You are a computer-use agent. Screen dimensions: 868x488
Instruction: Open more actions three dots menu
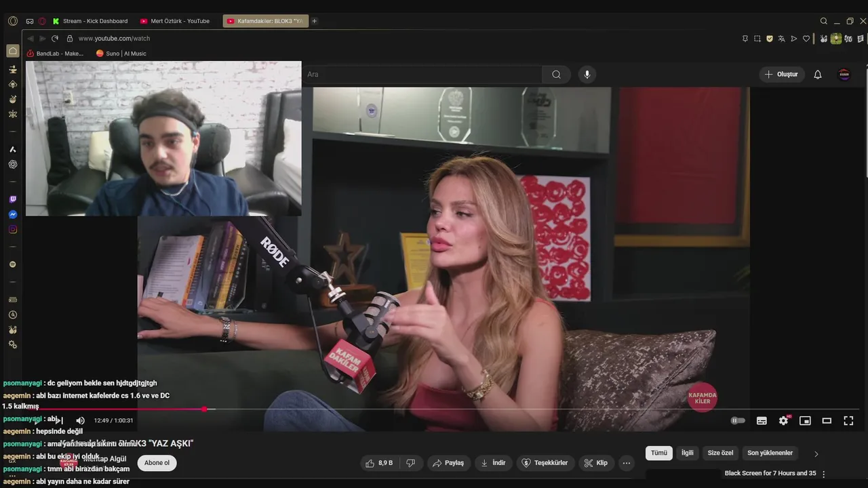[x=627, y=463]
